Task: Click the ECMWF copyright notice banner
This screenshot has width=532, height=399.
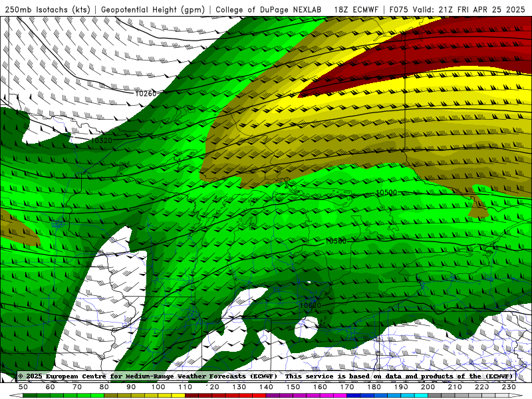Action: [x=266, y=376]
